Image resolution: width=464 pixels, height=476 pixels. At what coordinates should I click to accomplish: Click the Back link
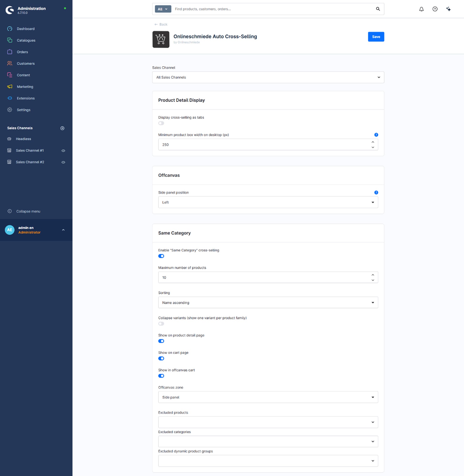[161, 24]
